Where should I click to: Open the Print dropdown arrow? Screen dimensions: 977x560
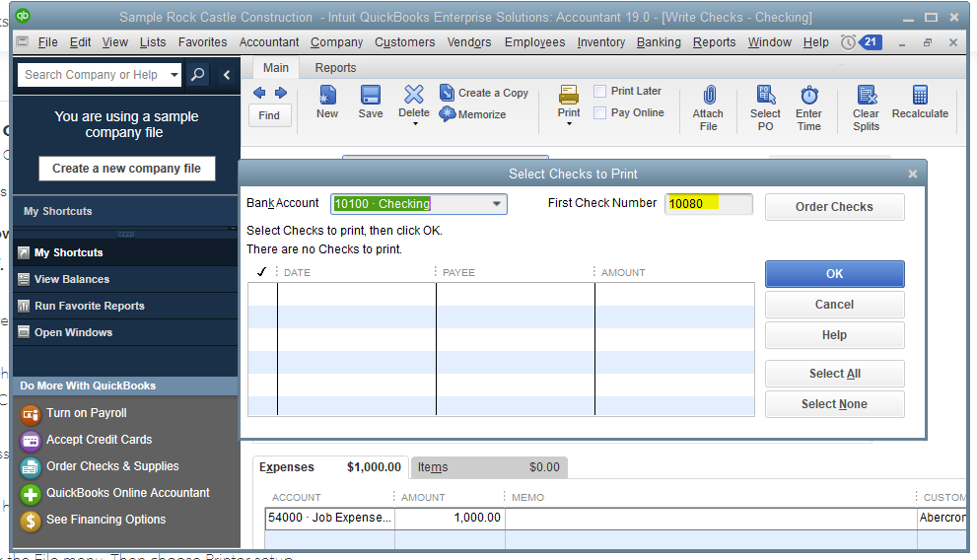pyautogui.click(x=569, y=124)
